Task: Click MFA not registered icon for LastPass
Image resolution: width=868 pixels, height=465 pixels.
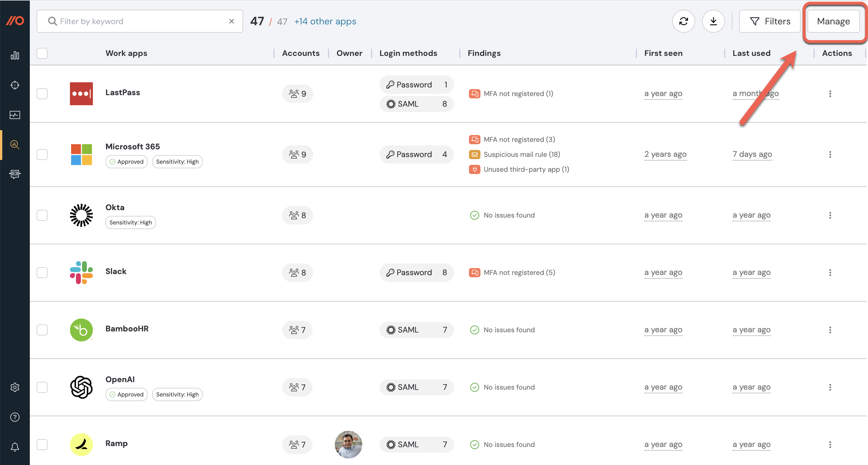Action: [474, 93]
